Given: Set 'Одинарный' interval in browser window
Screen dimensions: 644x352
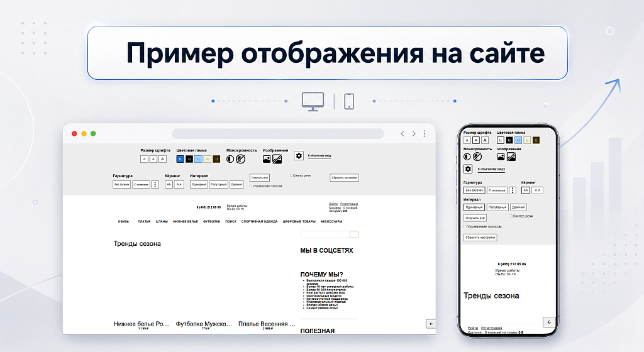Looking at the screenshot, I should click(199, 185).
